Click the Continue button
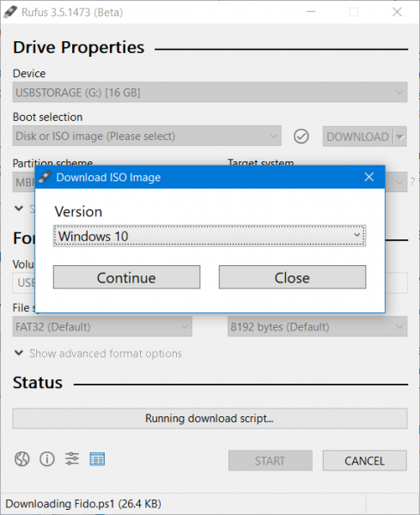The height and width of the screenshot is (515, 420). (x=126, y=277)
